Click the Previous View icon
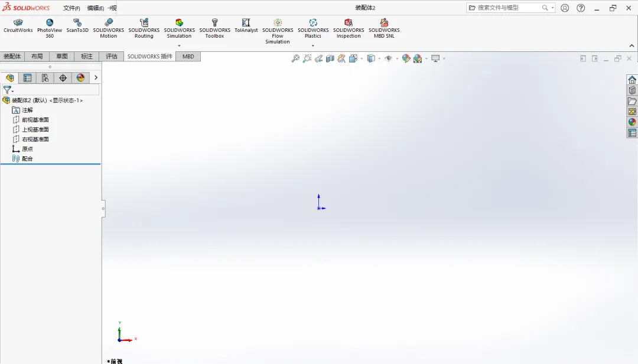This screenshot has height=364, width=638. point(318,58)
